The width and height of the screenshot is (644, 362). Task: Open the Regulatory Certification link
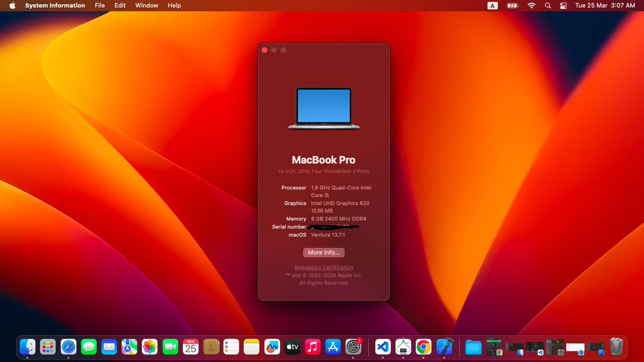point(324,267)
